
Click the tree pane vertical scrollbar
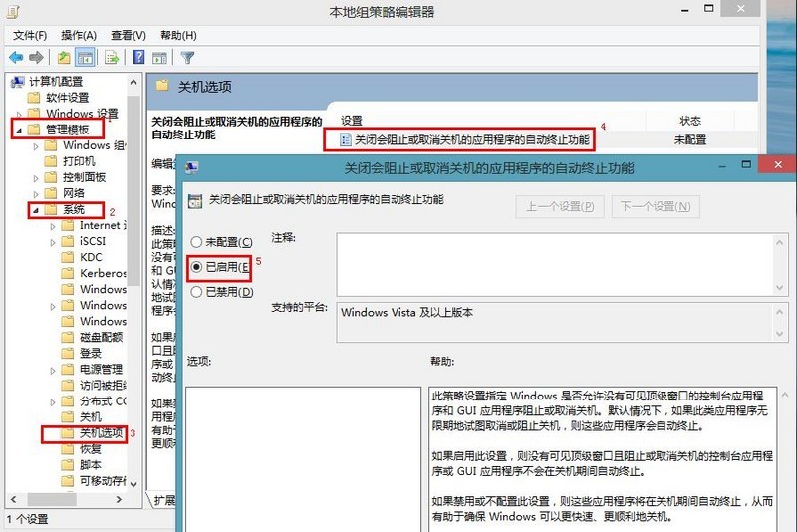pyautogui.click(x=133, y=190)
